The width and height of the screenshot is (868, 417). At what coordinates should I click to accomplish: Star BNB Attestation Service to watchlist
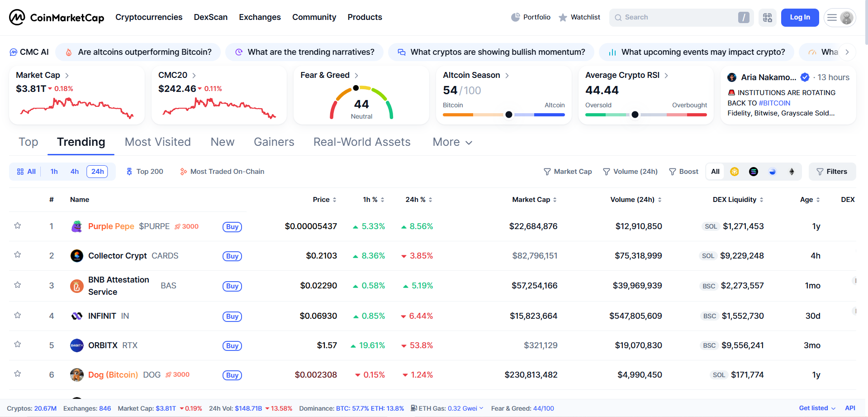[x=18, y=285]
